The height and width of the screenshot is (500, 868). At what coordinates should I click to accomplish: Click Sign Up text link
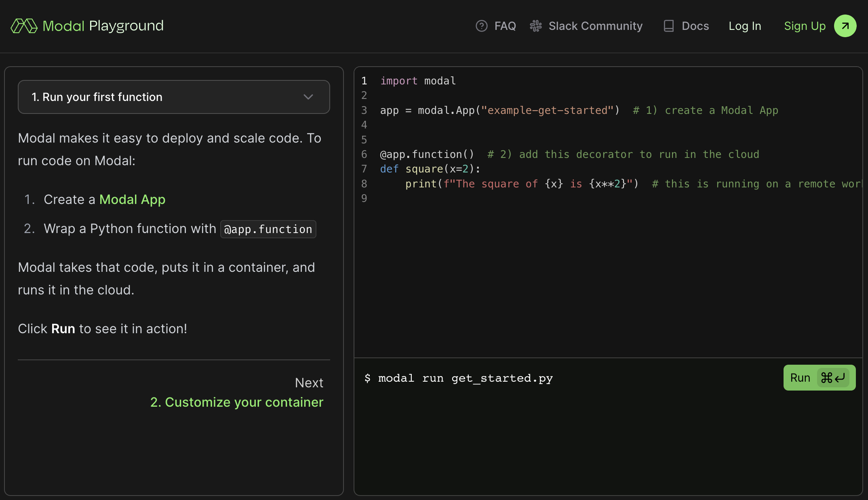[x=805, y=26]
